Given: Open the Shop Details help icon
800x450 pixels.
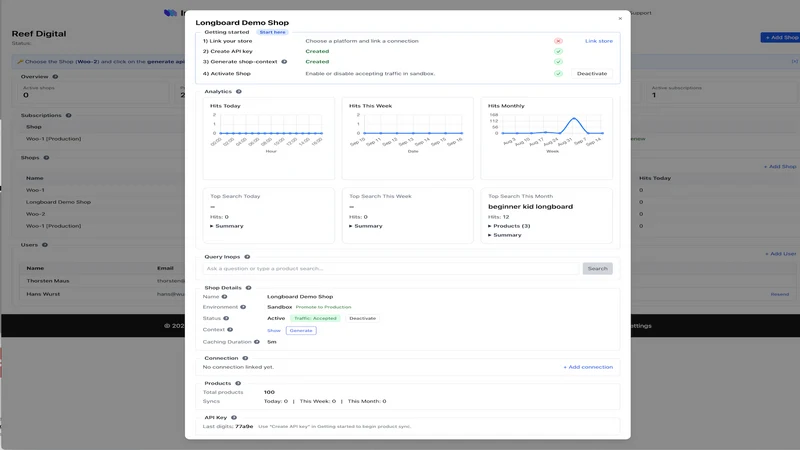Looking at the screenshot, I should point(248,288).
